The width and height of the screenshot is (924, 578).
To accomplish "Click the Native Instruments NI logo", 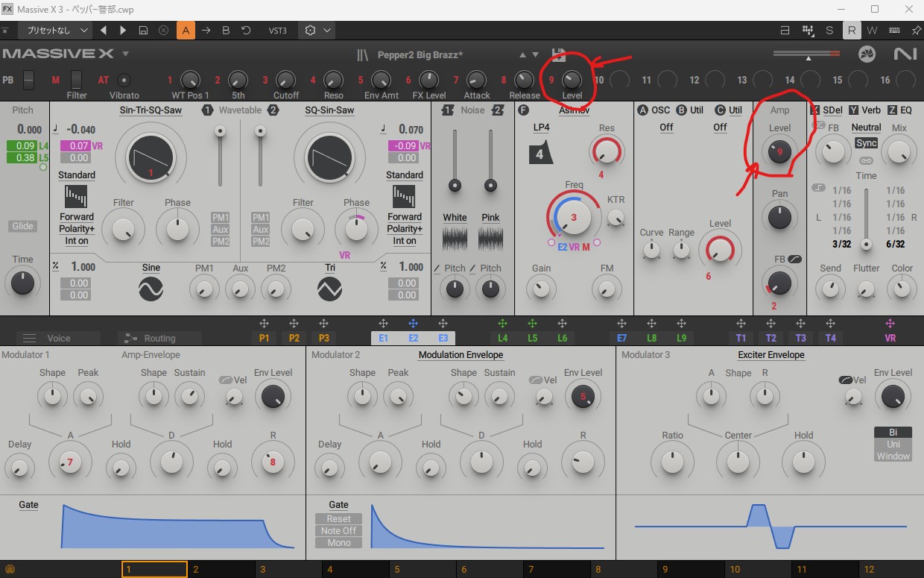I will (905, 54).
